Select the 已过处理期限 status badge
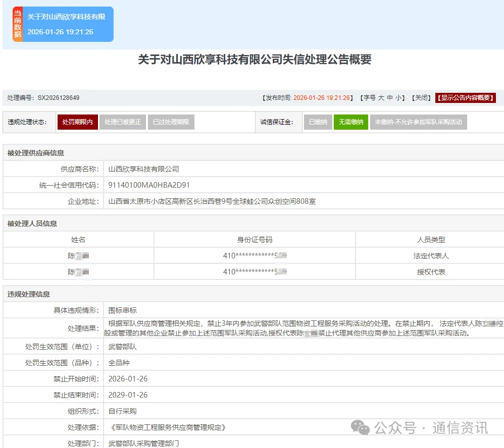 click(171, 122)
